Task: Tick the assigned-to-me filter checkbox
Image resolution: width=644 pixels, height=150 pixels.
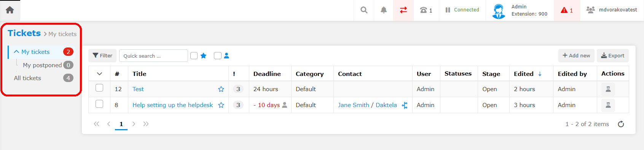Action: coord(218,56)
